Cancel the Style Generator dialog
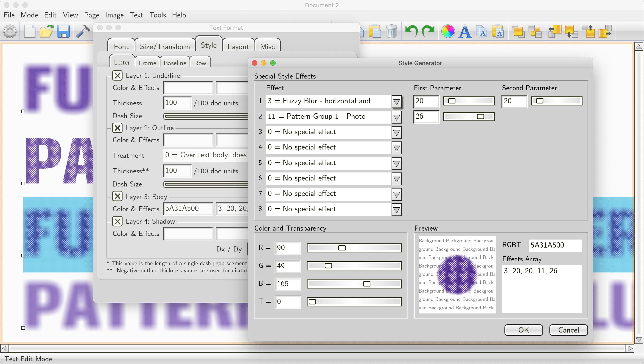 coord(568,330)
